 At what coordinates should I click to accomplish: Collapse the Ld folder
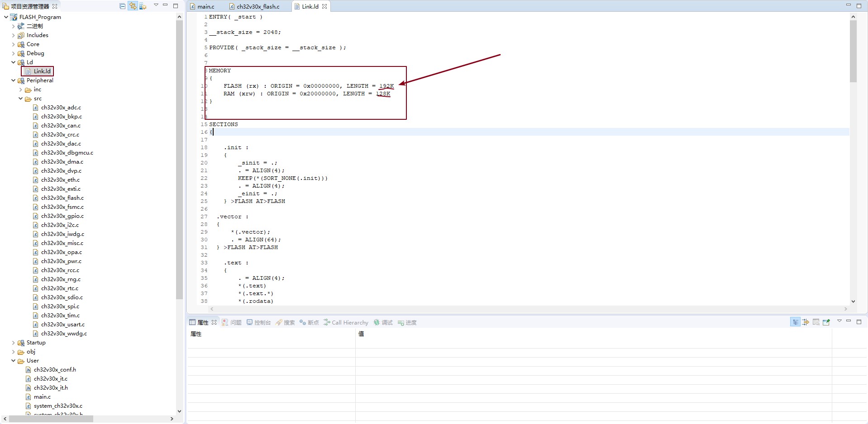pos(13,62)
